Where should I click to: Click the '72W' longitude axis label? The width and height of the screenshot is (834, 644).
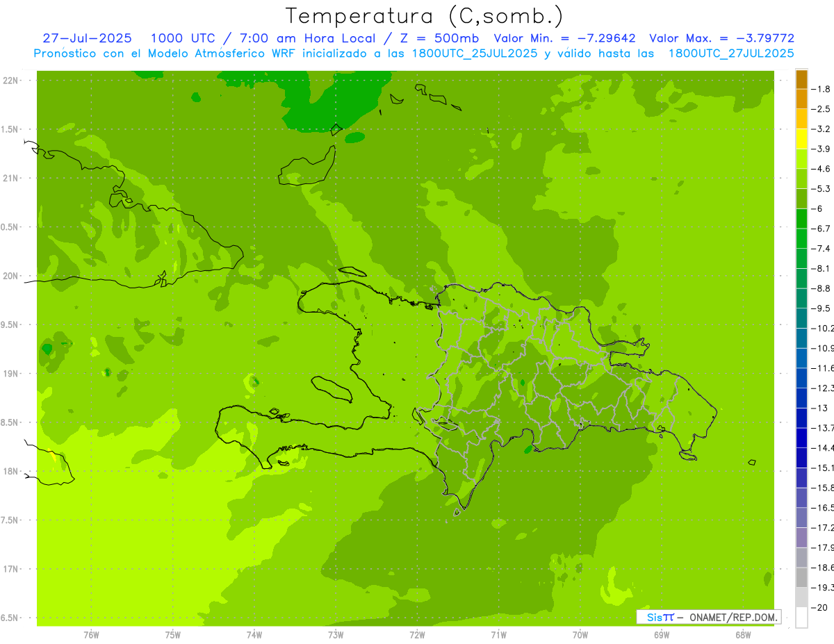(x=417, y=636)
